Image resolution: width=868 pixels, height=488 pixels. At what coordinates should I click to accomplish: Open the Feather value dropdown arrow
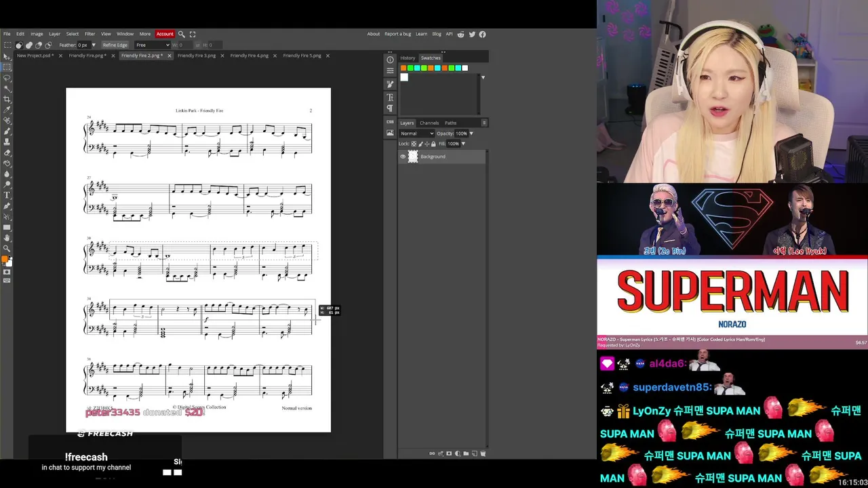tap(94, 45)
